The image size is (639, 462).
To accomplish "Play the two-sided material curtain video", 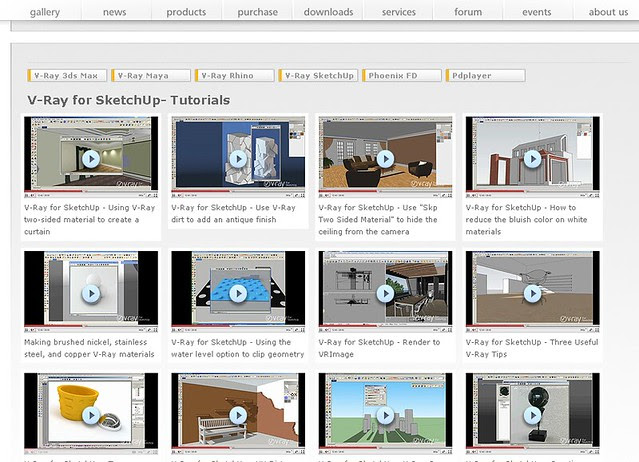I will tap(91, 159).
